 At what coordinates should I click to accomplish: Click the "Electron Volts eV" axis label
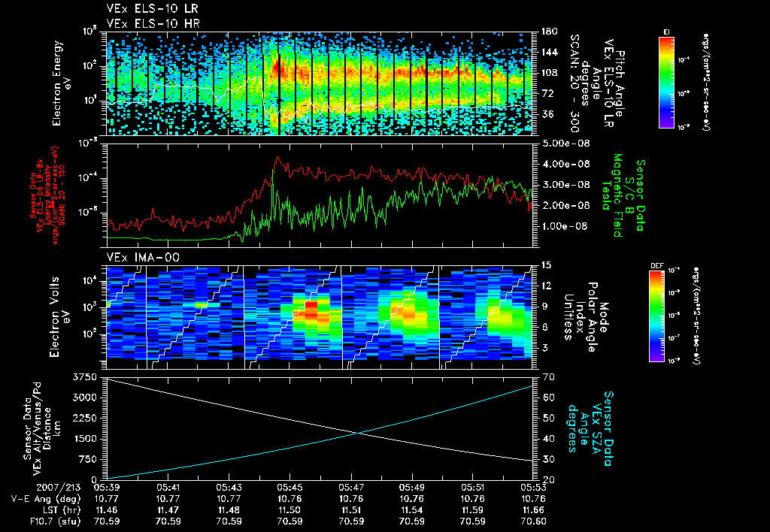59,316
